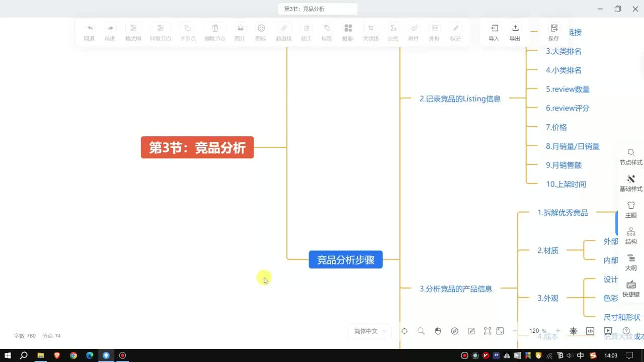The image size is (644, 362).
Task: Select the 3.大类排名 node
Action: click(x=563, y=51)
